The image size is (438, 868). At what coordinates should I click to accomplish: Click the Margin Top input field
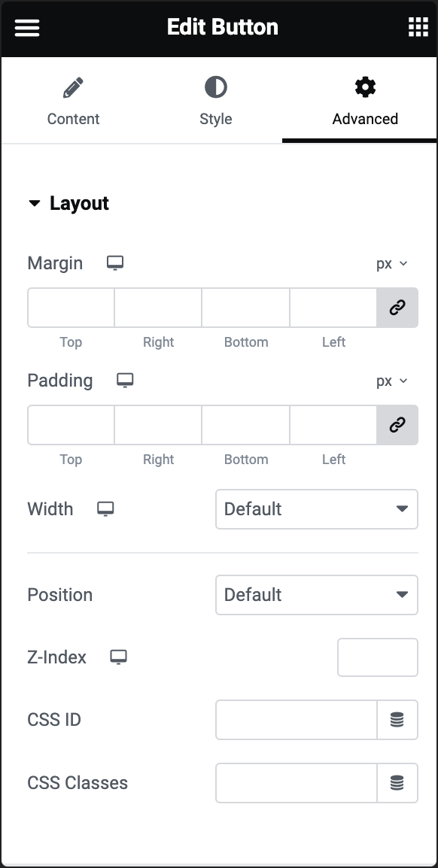pyautogui.click(x=71, y=308)
